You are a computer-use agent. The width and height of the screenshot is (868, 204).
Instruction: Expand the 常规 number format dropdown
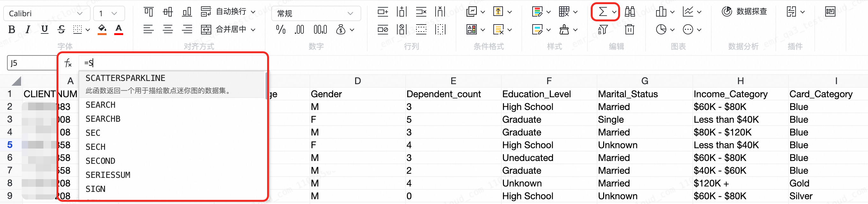315,13
